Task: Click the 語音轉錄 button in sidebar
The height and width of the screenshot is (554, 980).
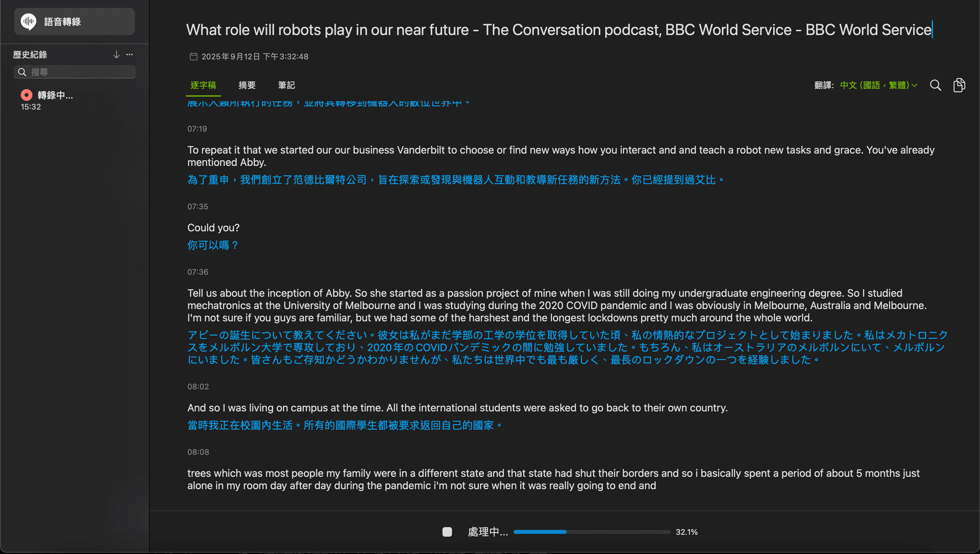Action: tap(75, 21)
